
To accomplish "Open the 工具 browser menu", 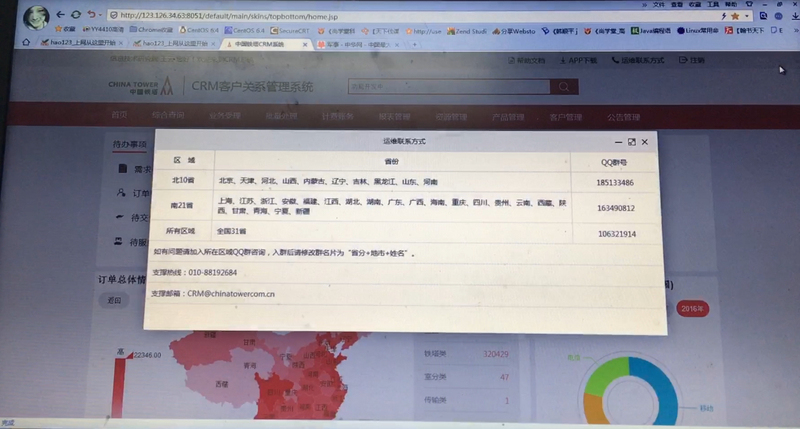I will click(x=713, y=4).
